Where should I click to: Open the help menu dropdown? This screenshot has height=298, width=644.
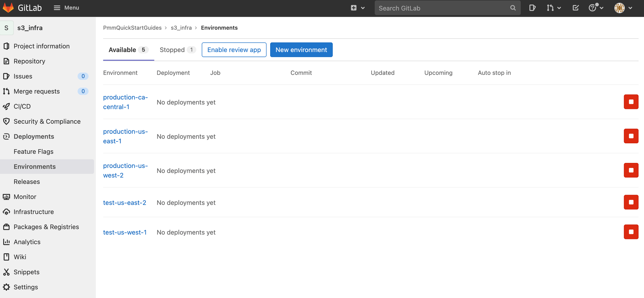(595, 8)
